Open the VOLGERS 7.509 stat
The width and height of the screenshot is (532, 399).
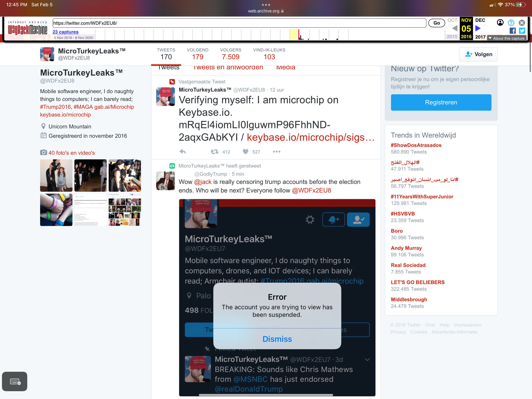click(231, 54)
